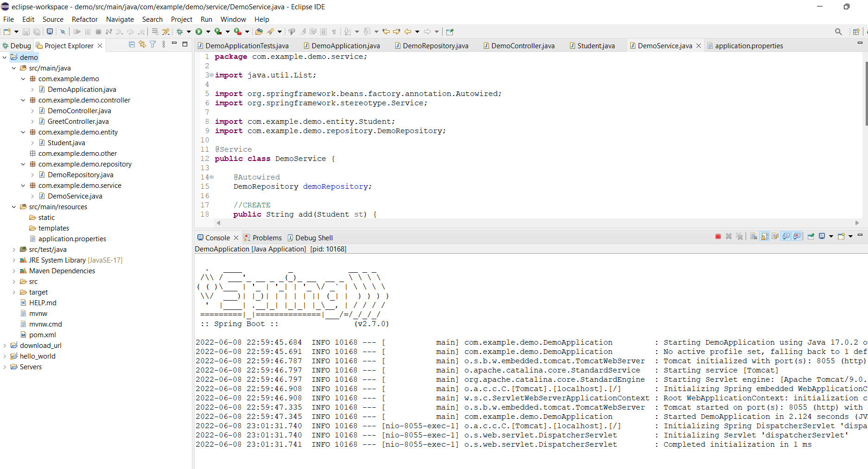The height and width of the screenshot is (469, 868).
Task: Click the New file toolbar icon
Action: point(7,32)
